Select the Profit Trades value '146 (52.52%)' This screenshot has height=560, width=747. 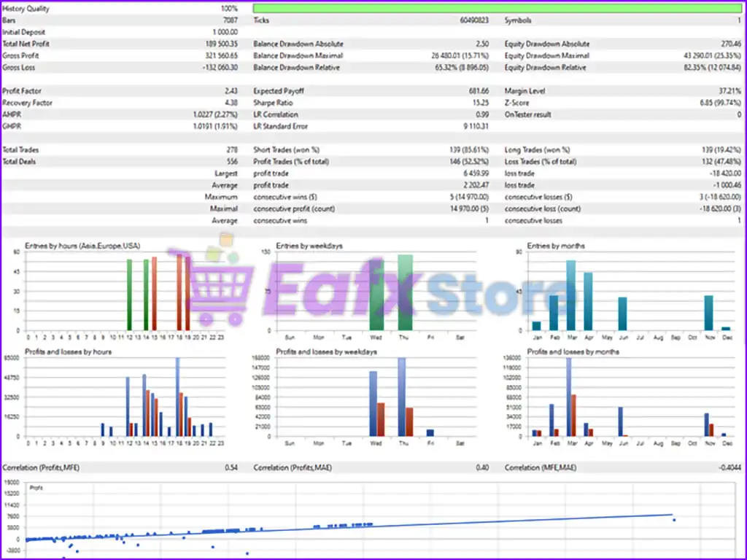pyautogui.click(x=469, y=162)
